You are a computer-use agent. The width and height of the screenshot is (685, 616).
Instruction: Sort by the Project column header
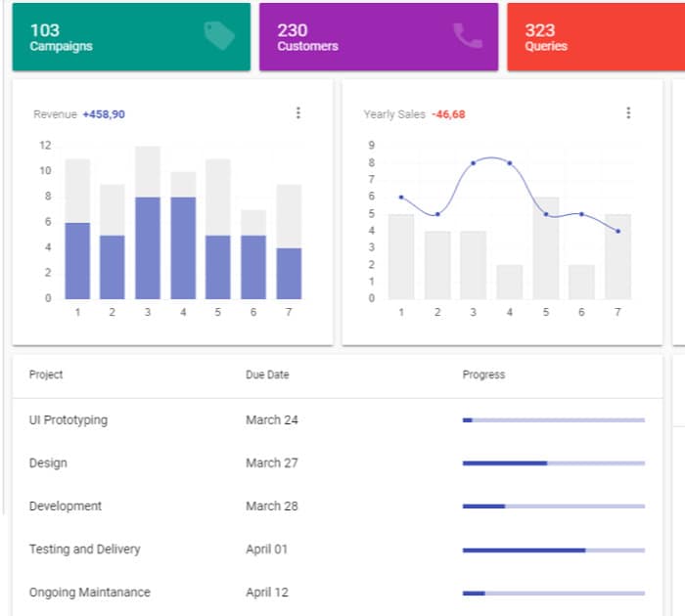click(46, 374)
